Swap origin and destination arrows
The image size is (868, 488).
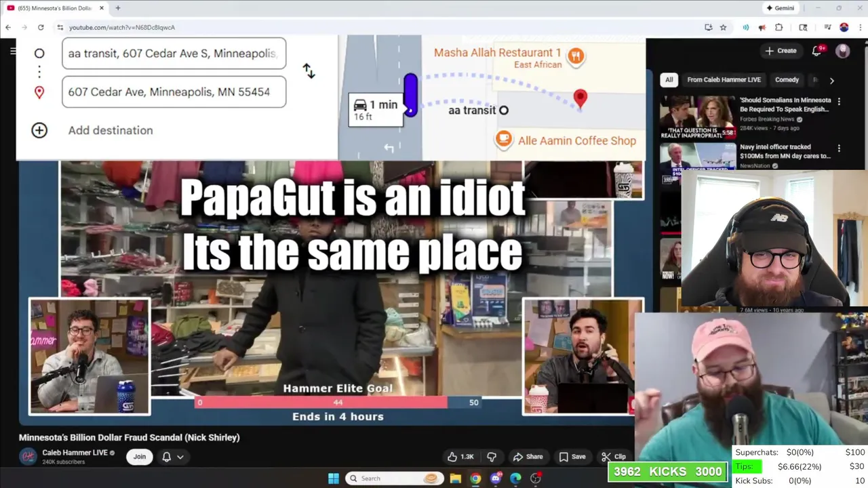309,71
